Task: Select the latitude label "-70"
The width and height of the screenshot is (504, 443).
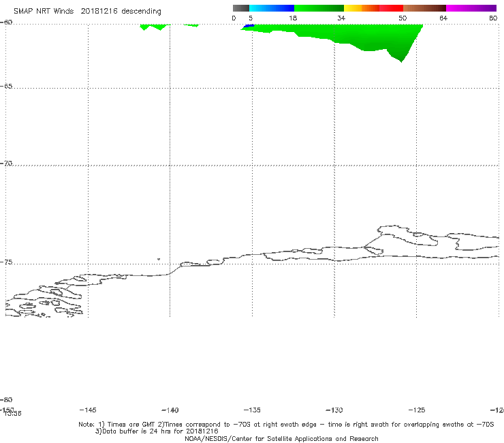Action: pyautogui.click(x=6, y=164)
